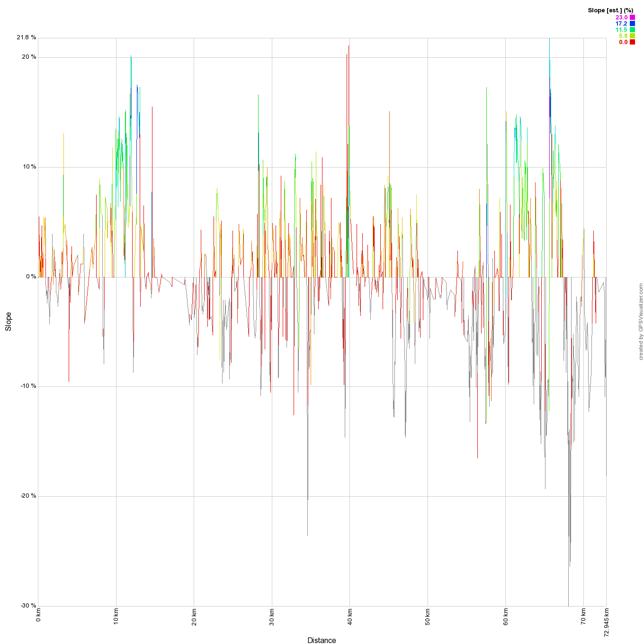The width and height of the screenshot is (644, 644).
Task: Click the "Slope [est.] (%)" legend title
Action: [x=610, y=10]
